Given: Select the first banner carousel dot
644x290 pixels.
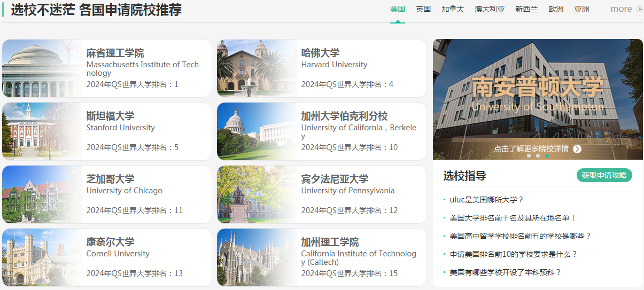Looking at the screenshot, I should [529, 156].
